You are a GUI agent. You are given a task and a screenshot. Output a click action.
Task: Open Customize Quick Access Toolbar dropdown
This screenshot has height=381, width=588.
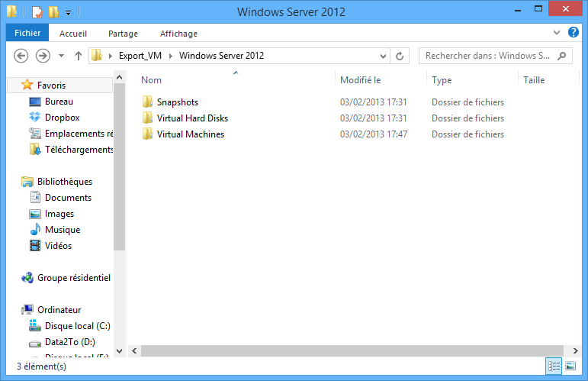click(68, 13)
